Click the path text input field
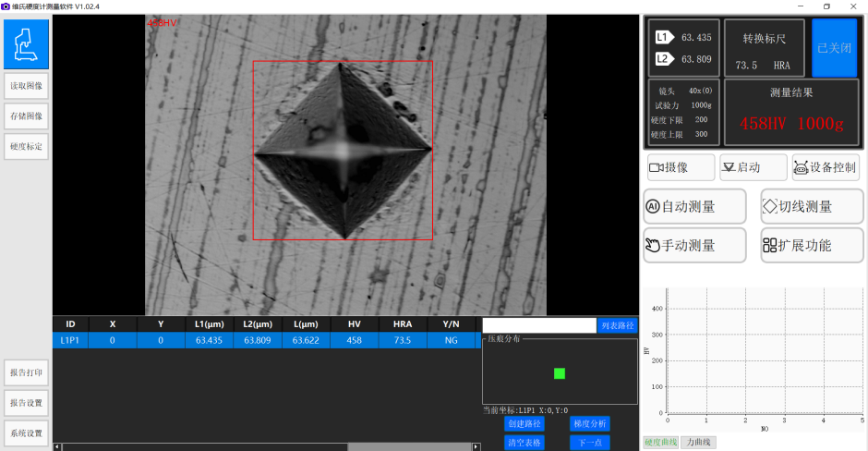The image size is (868, 451). tap(539, 325)
